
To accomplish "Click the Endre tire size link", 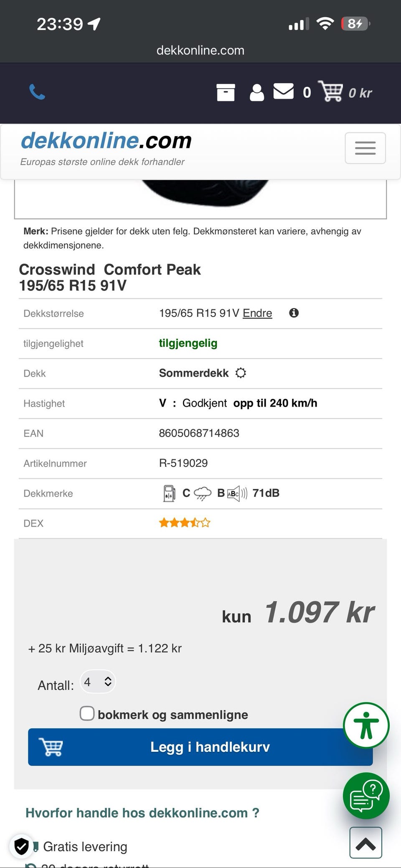I will pos(257,313).
